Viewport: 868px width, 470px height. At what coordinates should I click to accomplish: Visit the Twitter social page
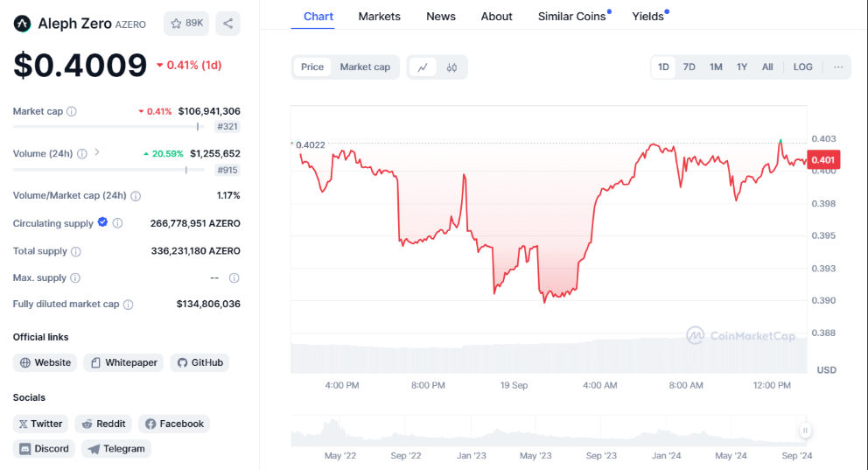click(40, 424)
